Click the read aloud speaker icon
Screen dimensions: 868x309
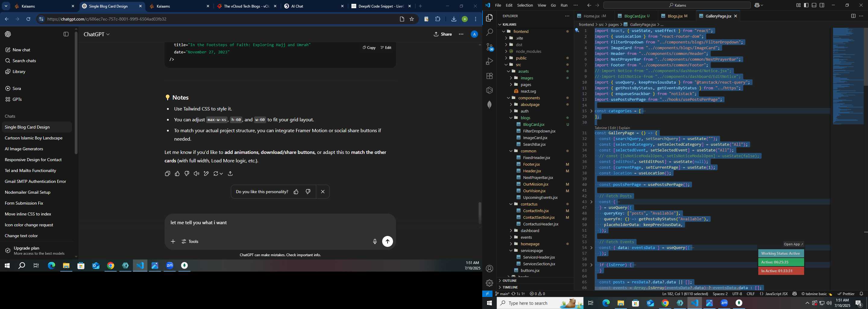tap(197, 174)
